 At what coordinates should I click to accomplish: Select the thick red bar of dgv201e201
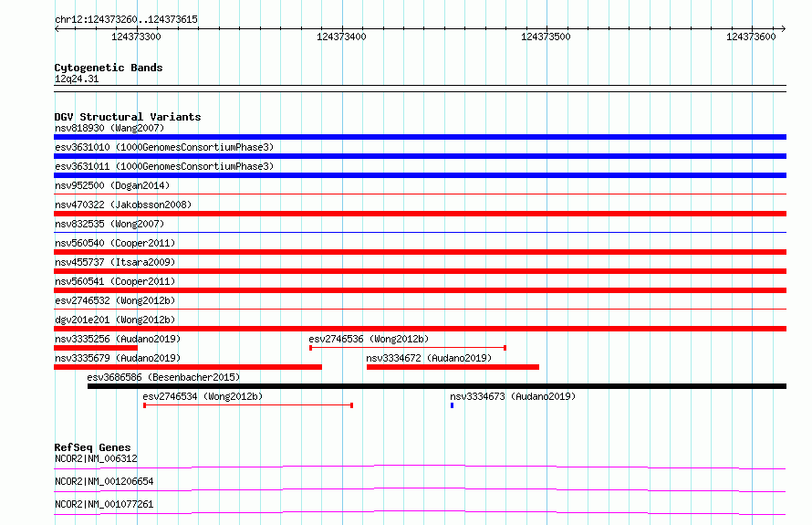coord(420,329)
